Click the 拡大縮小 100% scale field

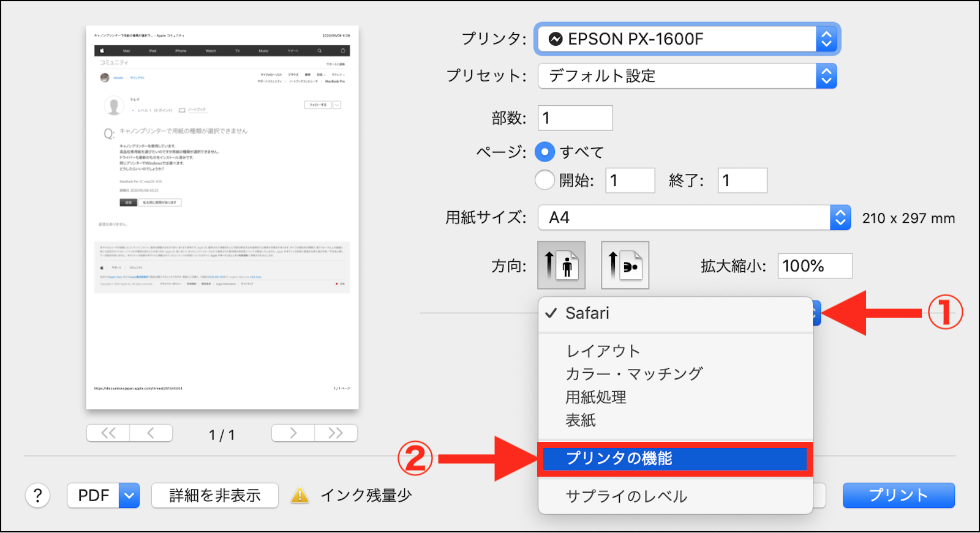coord(815,266)
